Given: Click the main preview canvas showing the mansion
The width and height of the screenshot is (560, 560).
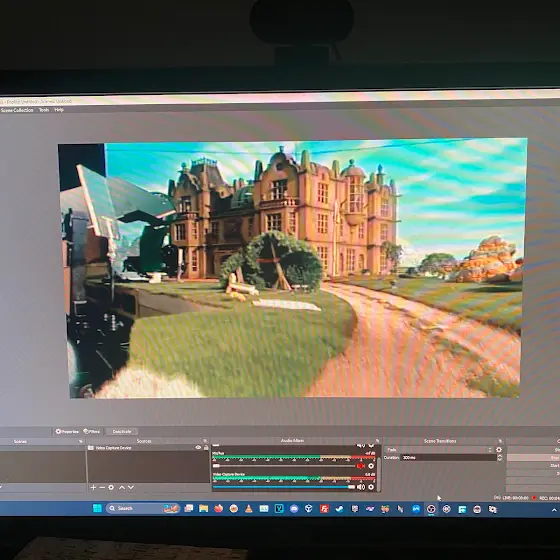Looking at the screenshot, I should point(292,269).
